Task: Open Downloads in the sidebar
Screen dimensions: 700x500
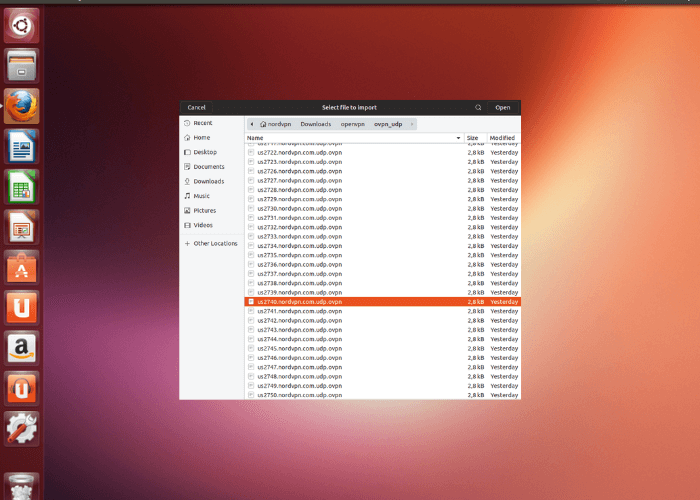Action: [x=212, y=181]
